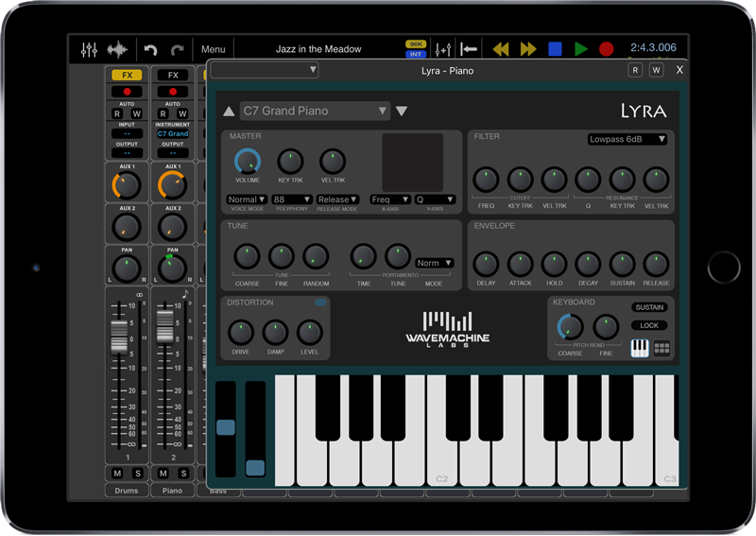
Task: Select next preset with down triangle
Action: coord(401,112)
